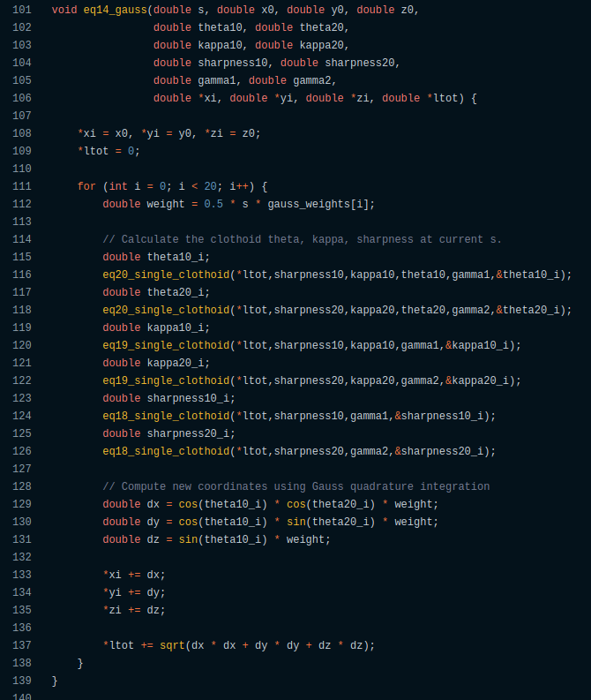Click the sqrt call on line 137

(266, 645)
